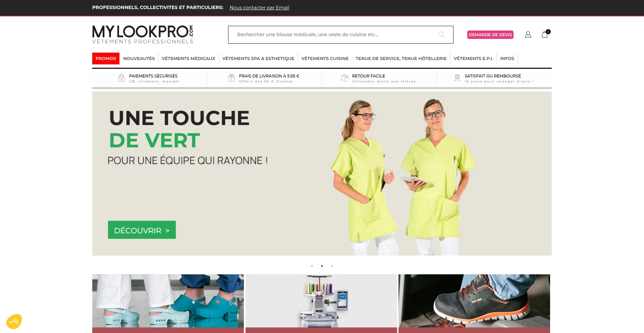644x333 pixels.
Task: Select the first carousel slide dot
Action: (312, 266)
